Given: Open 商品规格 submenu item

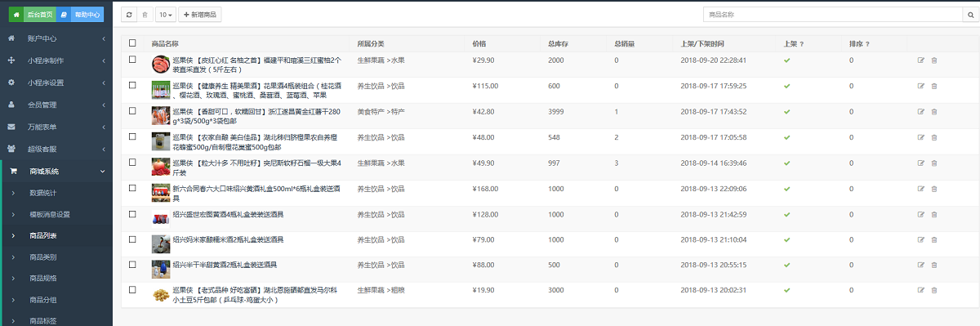Looking at the screenshot, I should [56, 278].
